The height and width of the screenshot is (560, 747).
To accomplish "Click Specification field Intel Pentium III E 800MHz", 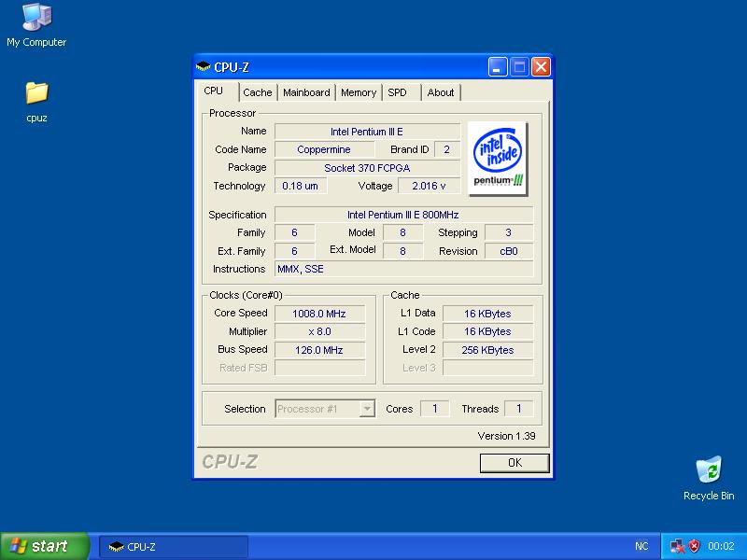I will tap(403, 215).
